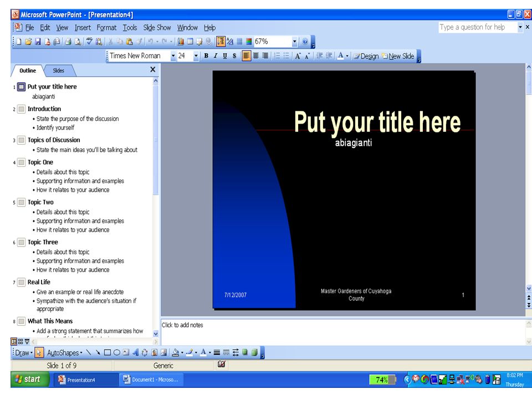Click the Shadow Style icon
Viewport: 532px width, 399px height.
(244, 352)
